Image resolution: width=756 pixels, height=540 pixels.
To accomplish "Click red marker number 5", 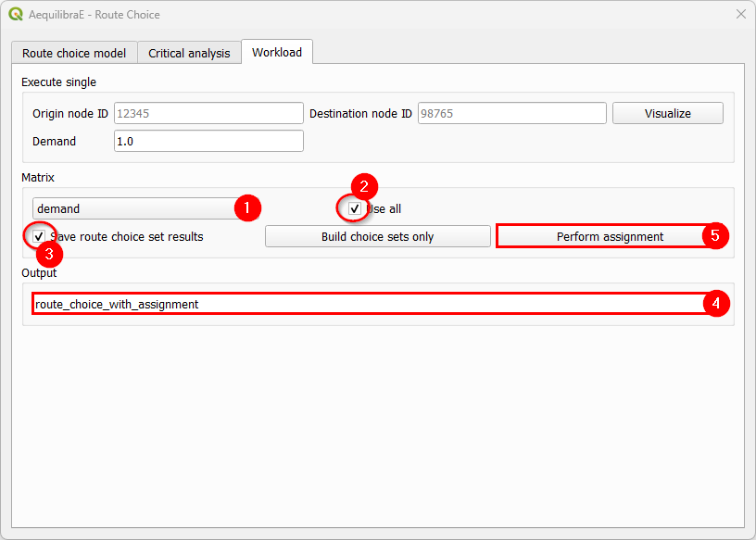I will click(714, 235).
